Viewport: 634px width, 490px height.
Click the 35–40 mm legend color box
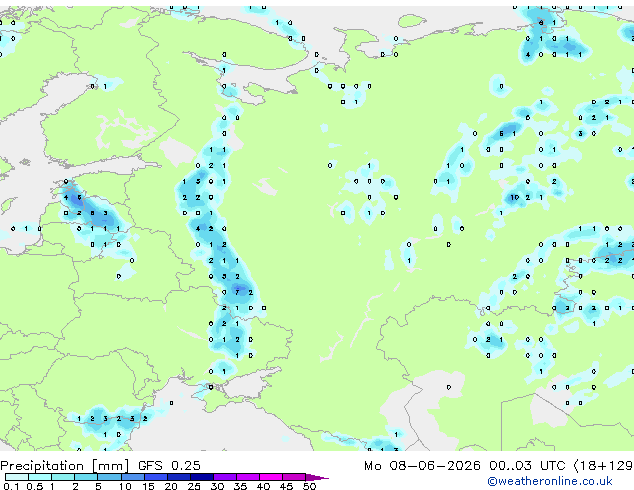[247, 477]
